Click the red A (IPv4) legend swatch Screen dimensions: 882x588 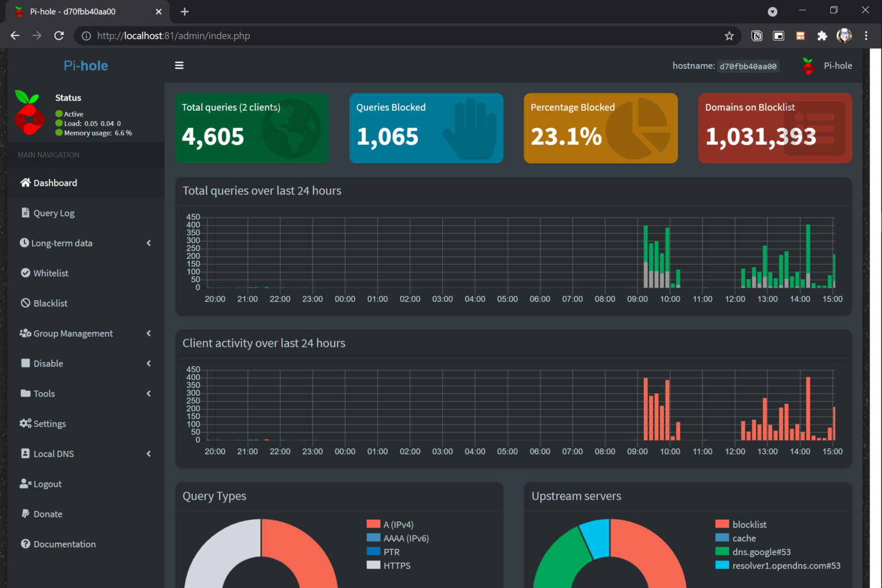coord(372,524)
